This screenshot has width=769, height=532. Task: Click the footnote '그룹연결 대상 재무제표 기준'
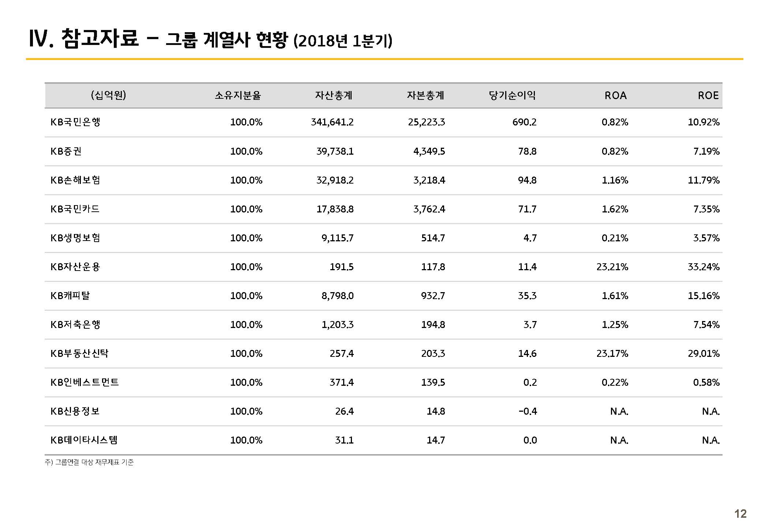94,463
